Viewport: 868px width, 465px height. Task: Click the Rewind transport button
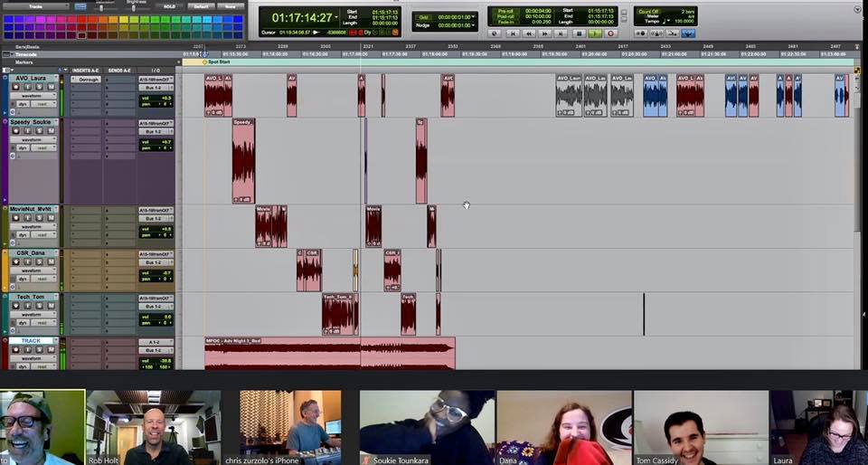click(529, 33)
